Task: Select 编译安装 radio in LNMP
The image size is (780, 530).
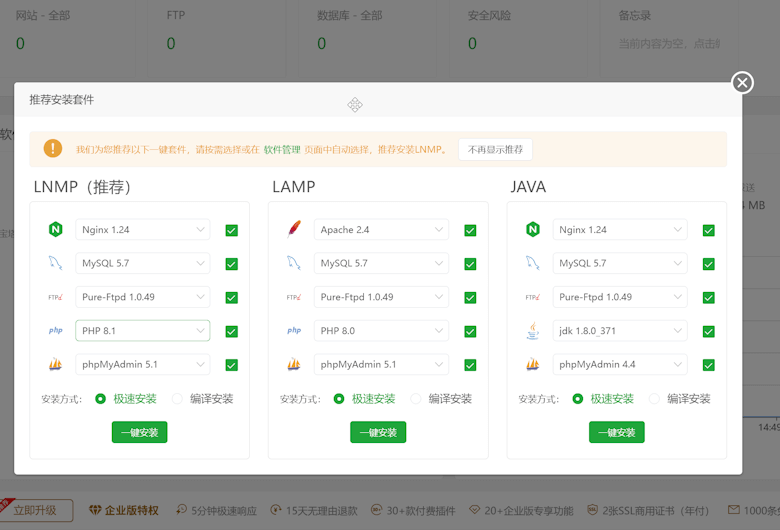Action: click(x=177, y=399)
